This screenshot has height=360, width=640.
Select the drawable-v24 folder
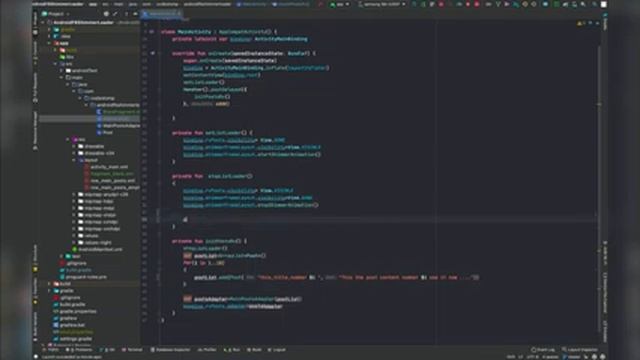[96, 153]
